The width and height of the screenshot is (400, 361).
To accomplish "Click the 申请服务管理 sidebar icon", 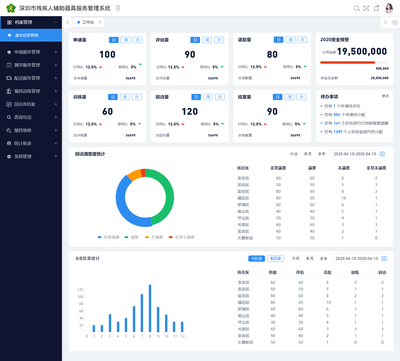I will pos(9,52).
